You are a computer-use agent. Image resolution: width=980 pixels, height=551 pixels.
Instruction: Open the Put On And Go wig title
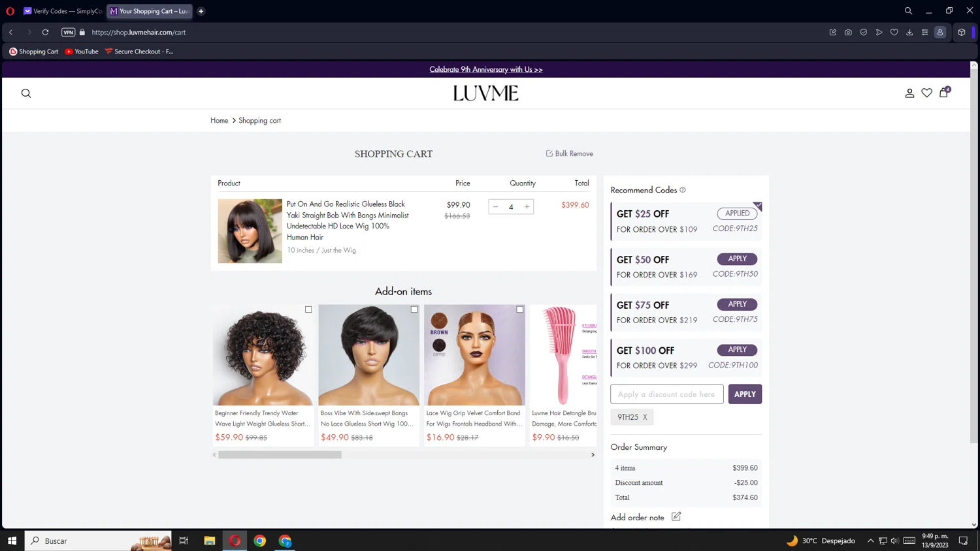click(x=348, y=221)
